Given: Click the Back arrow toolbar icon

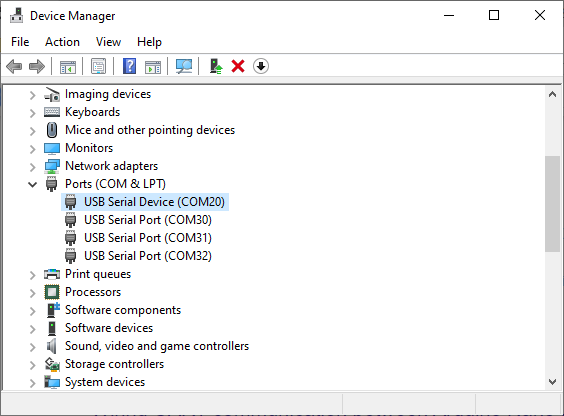Looking at the screenshot, I should (14, 67).
